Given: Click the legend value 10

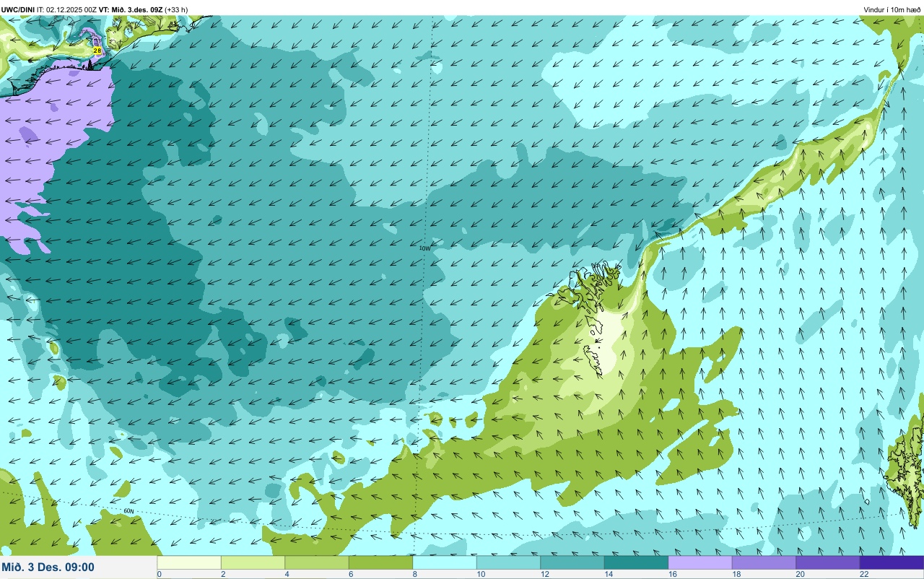Looking at the screenshot, I should [x=481, y=575].
